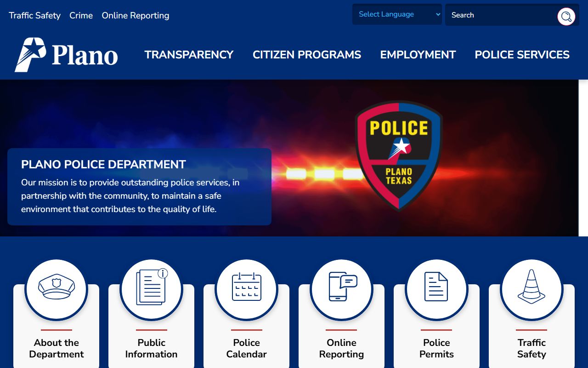Click the Traffic Safety card label
The height and width of the screenshot is (368, 588).
click(x=531, y=348)
